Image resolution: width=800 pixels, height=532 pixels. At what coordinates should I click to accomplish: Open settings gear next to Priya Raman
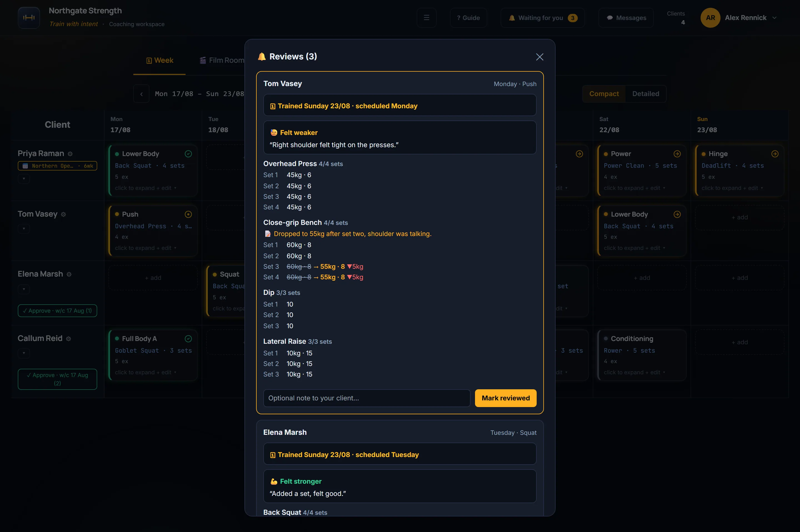70,154
